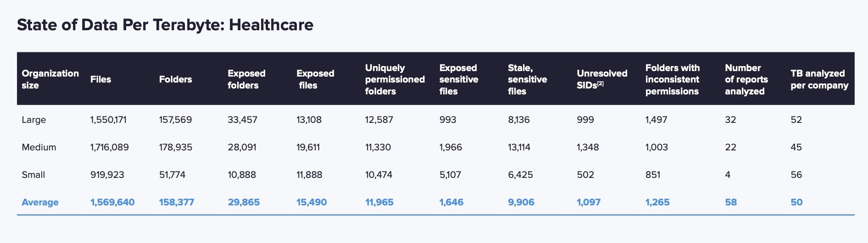
Task: Select the Small organization row label
Action: [33, 175]
